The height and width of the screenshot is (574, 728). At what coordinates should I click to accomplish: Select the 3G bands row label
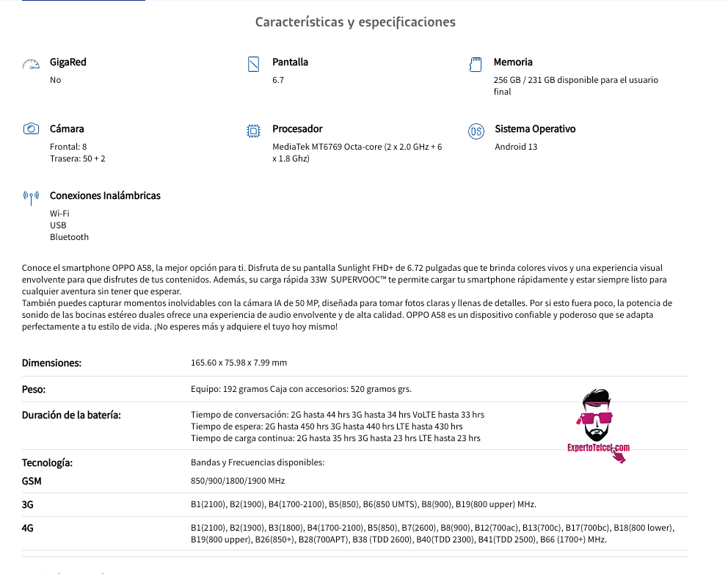click(27, 505)
